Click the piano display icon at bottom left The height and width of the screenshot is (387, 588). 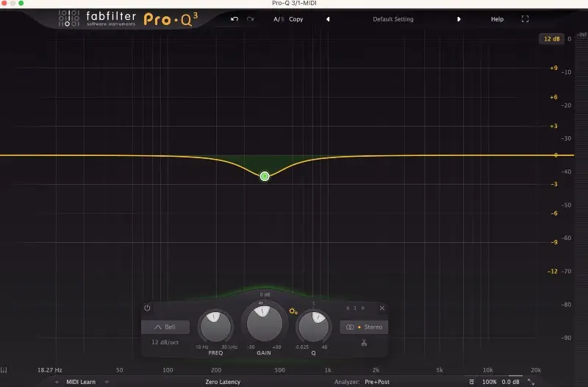pos(4,370)
